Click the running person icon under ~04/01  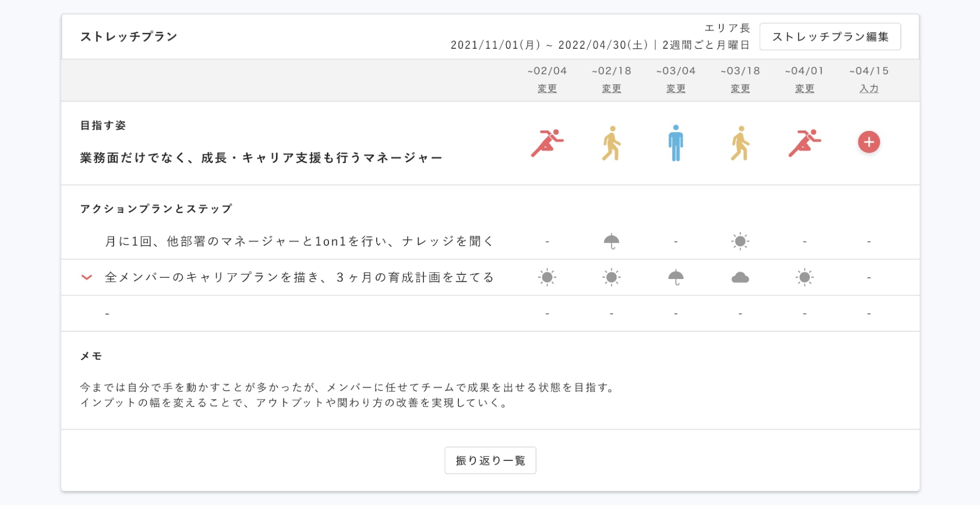pyautogui.click(x=804, y=143)
